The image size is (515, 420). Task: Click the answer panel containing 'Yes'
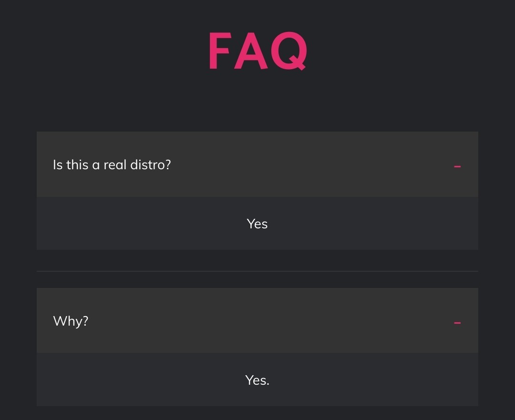143,224
